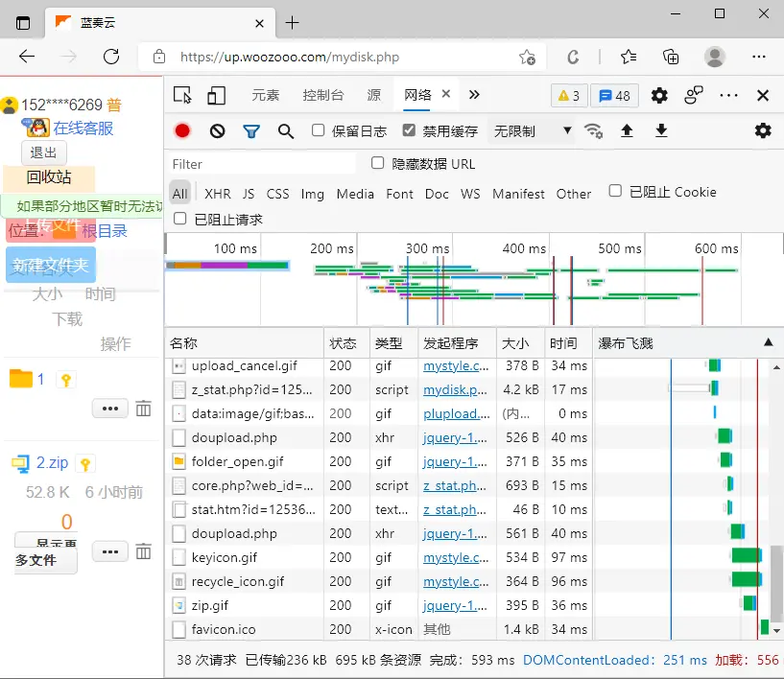Click browser back arrow
This screenshot has height=679, width=784.
pyautogui.click(x=27, y=57)
